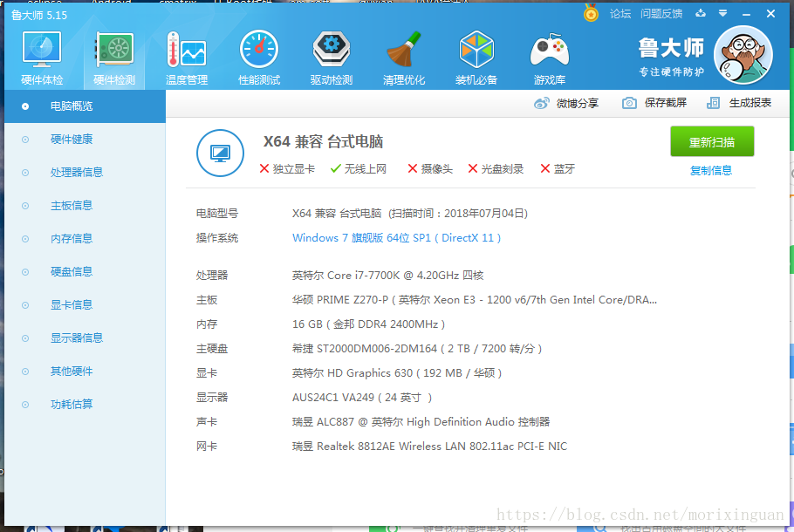Click 生成报表 generate report text
The height and width of the screenshot is (532, 794).
(750, 103)
